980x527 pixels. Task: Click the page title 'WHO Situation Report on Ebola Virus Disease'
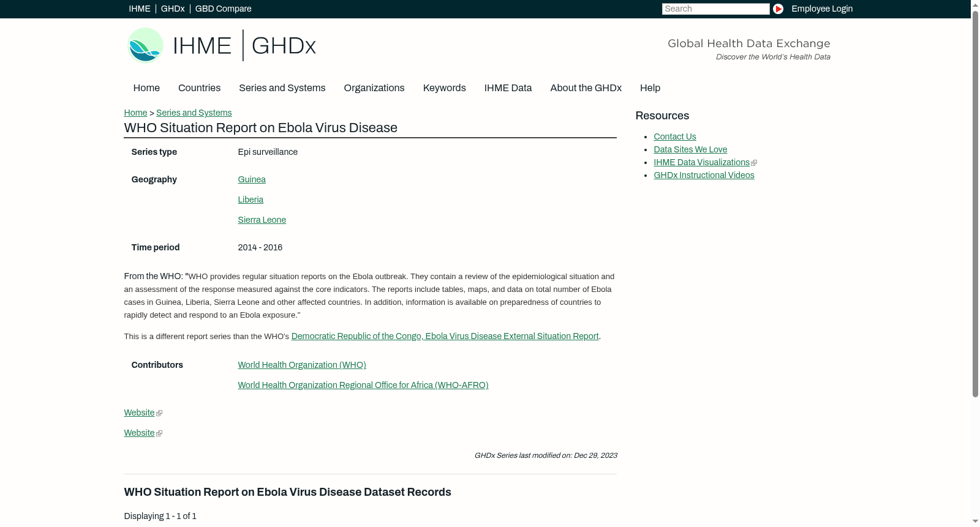pyautogui.click(x=260, y=128)
